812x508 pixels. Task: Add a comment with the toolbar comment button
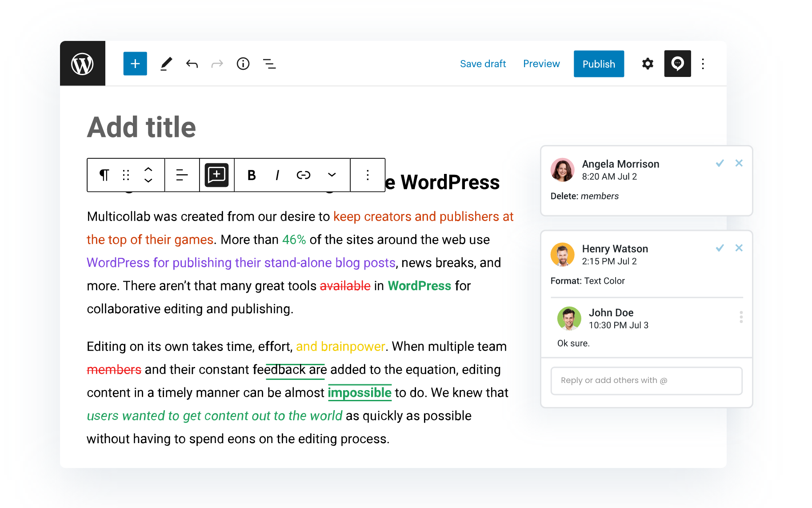click(x=216, y=175)
